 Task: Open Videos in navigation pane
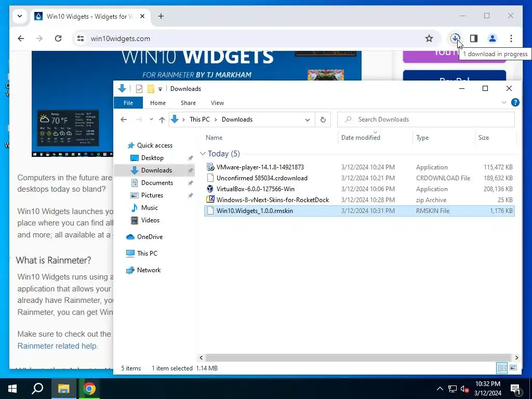click(150, 220)
